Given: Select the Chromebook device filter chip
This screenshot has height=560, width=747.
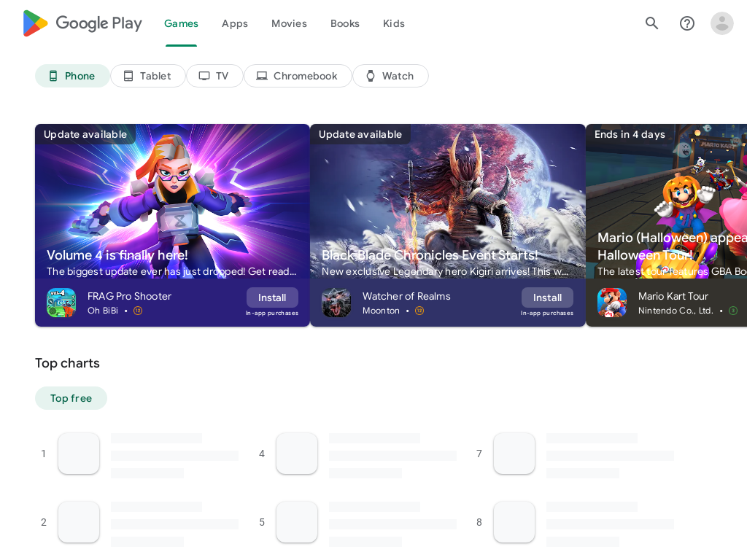Looking at the screenshot, I should pyautogui.click(x=298, y=76).
